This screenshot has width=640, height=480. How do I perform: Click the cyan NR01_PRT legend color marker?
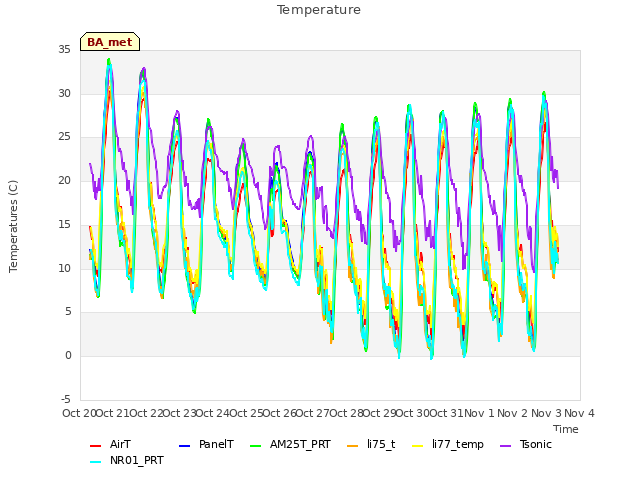pyautogui.click(x=95, y=462)
